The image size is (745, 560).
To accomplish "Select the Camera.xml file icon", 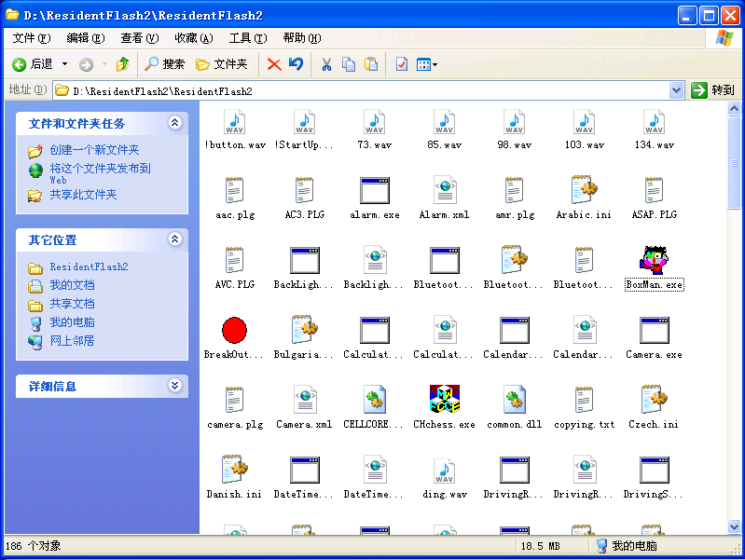I will (305, 400).
